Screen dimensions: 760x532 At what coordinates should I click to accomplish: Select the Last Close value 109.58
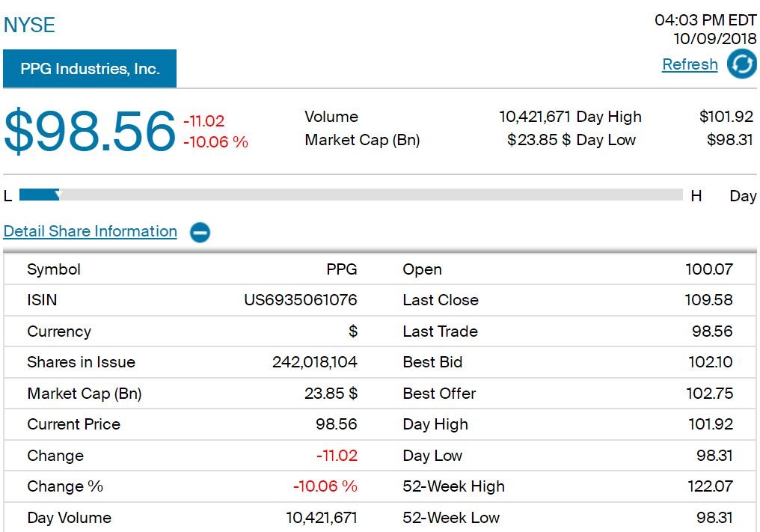tap(710, 300)
